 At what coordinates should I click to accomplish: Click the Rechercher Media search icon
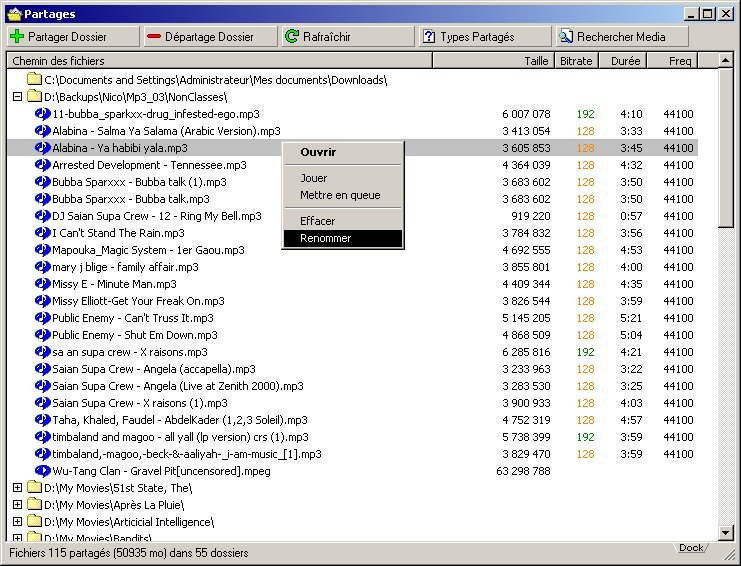point(566,37)
